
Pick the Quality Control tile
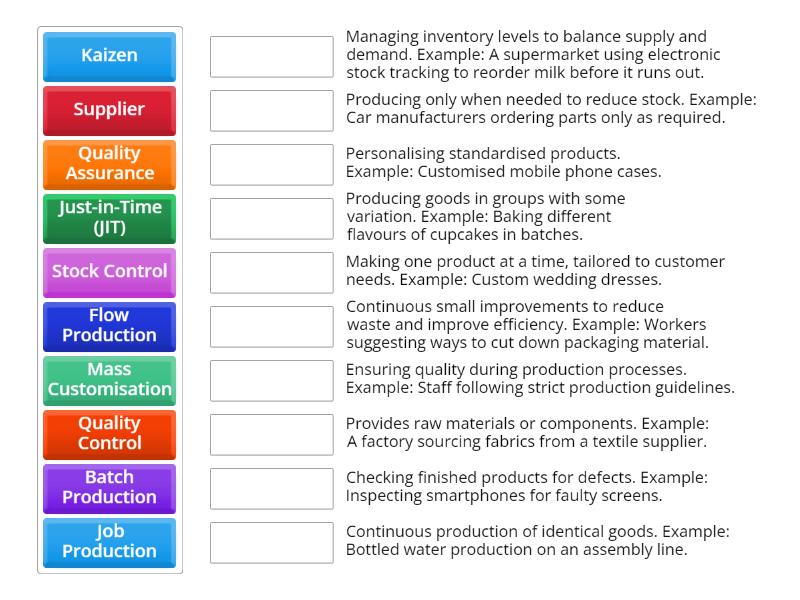point(109,434)
